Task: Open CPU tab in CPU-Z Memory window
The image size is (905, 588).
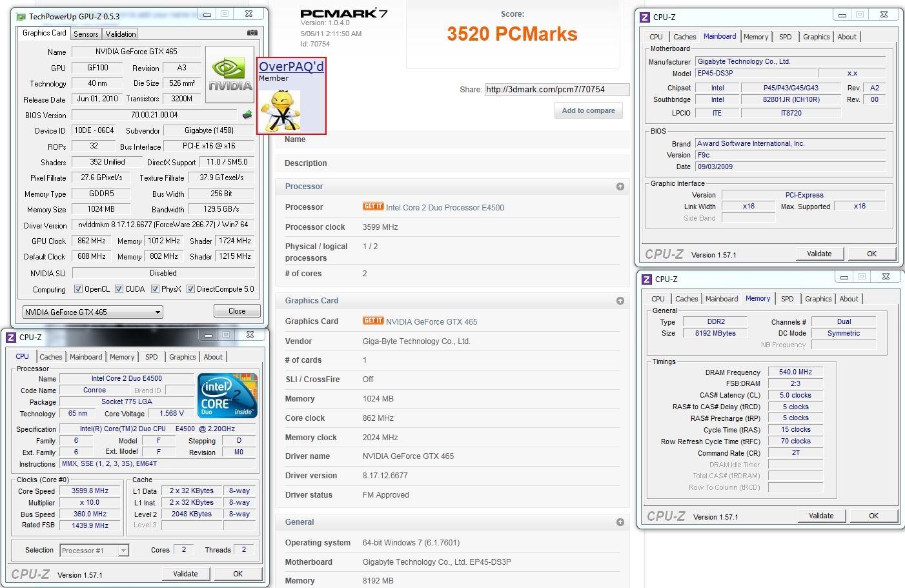Action: coord(658,299)
